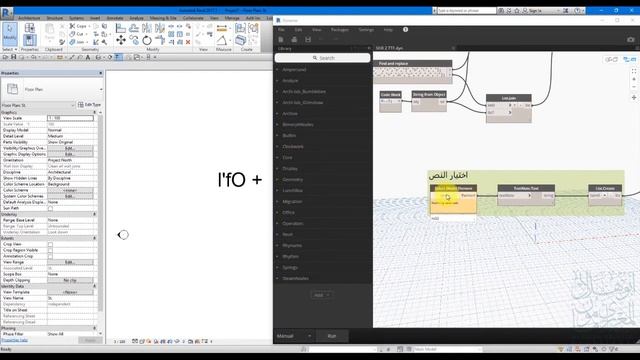Viewport: 640px width, 360px height.
Task: Click the camera export image icon in Dynamo
Action: pos(631,39)
